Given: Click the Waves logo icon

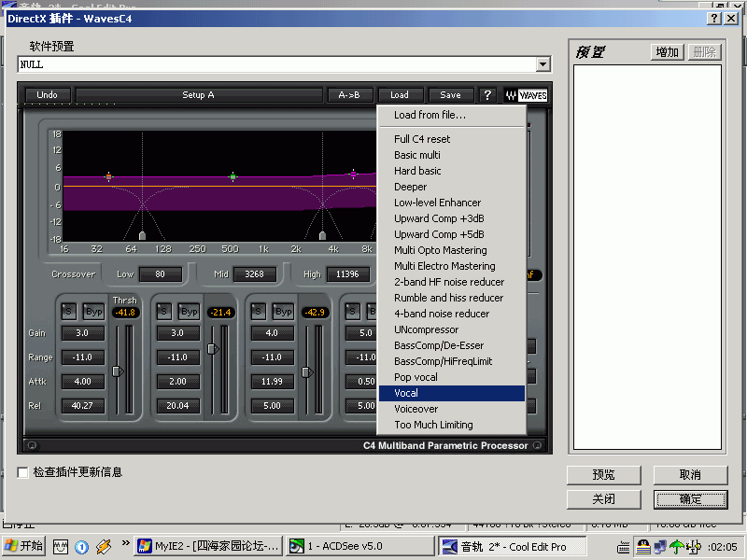Looking at the screenshot, I should (x=526, y=95).
